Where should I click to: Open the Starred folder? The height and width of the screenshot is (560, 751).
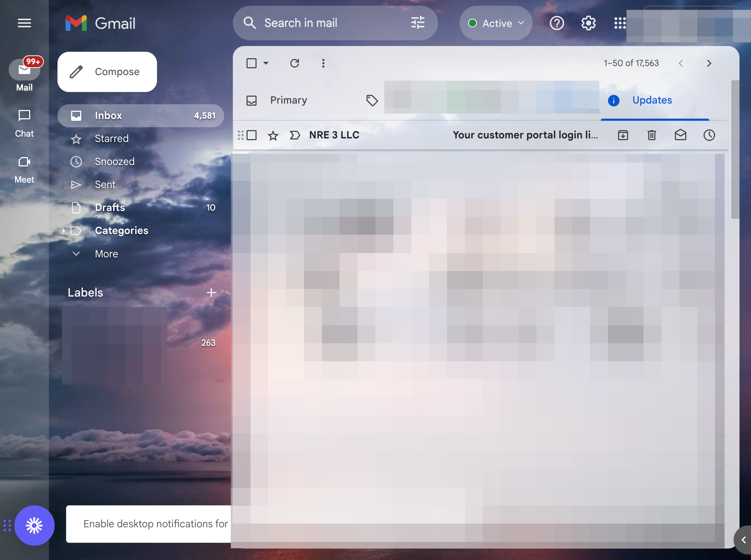click(x=141, y=139)
